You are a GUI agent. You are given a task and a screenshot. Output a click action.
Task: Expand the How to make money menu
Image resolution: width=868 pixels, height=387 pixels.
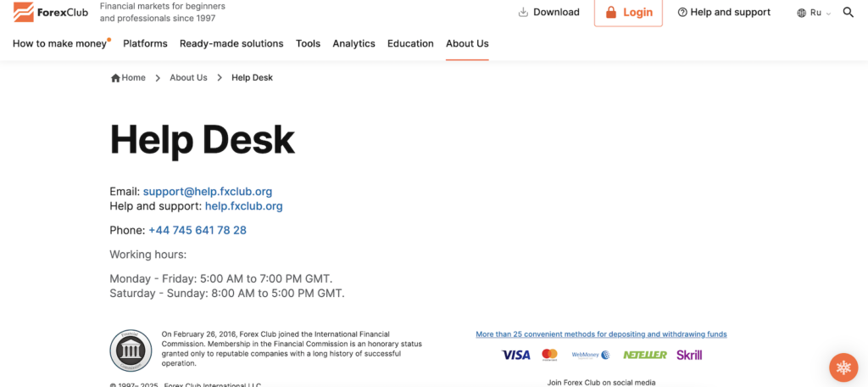pos(60,43)
